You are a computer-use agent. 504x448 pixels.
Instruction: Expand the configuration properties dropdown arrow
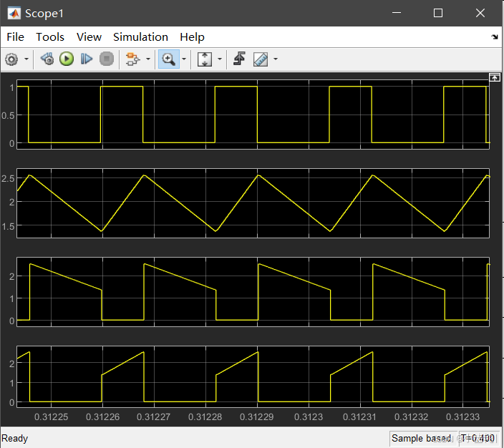(x=26, y=59)
